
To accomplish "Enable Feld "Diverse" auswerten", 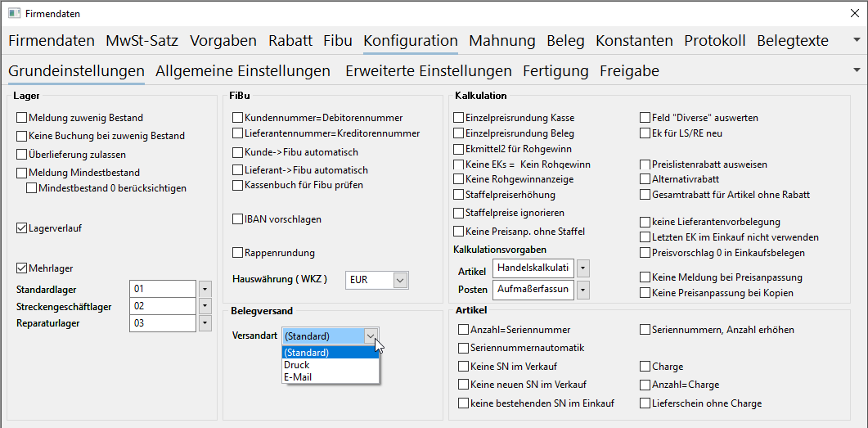I will [x=645, y=117].
